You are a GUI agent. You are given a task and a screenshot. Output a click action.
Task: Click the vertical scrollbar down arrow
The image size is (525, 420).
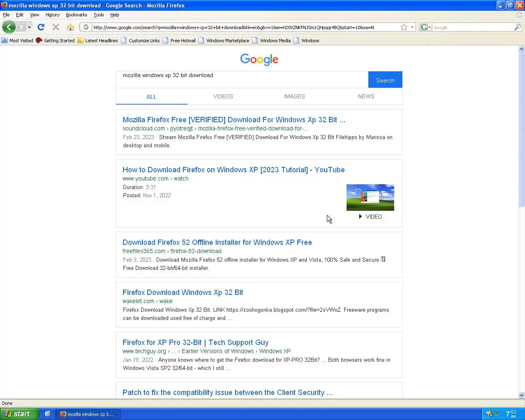[521, 395]
